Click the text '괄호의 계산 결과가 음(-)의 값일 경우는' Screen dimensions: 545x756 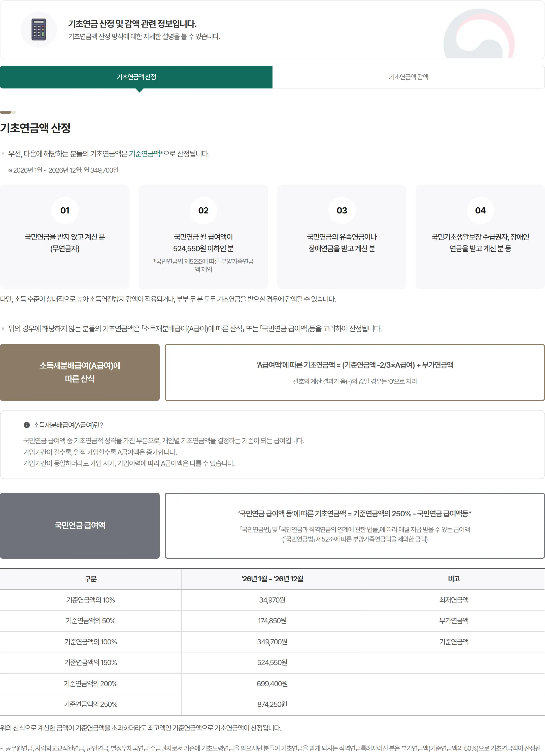340,381
